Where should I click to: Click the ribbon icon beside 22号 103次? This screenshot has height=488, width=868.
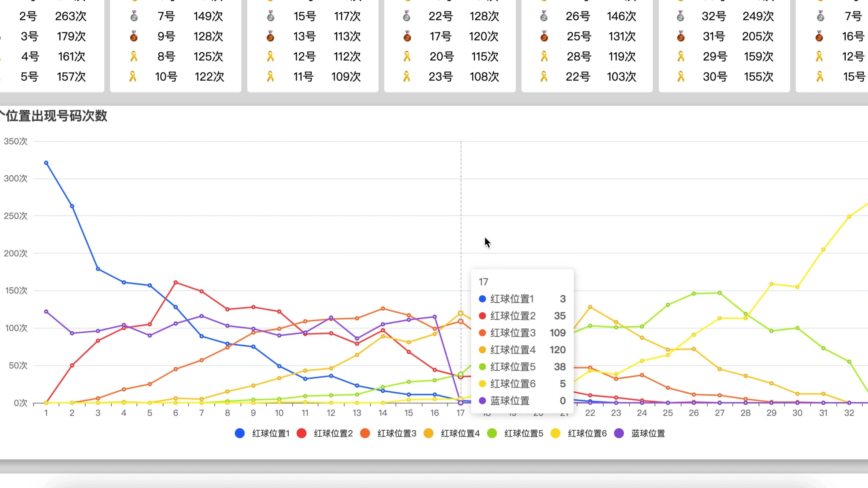coord(544,77)
